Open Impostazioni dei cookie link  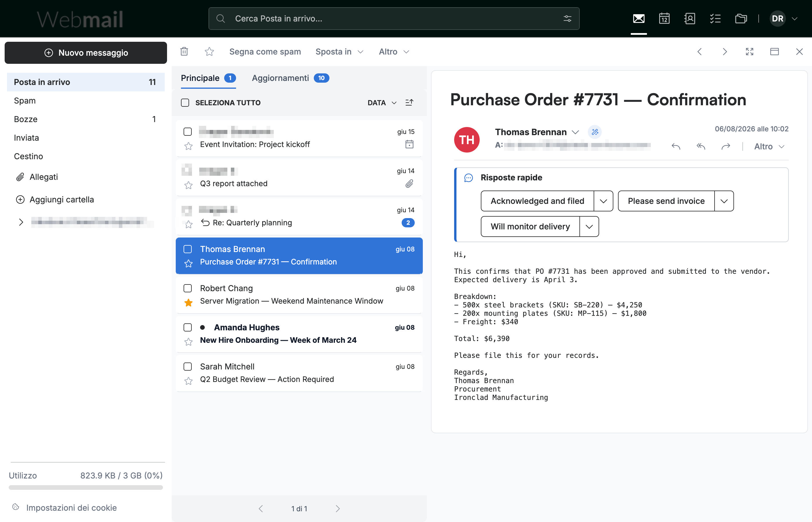(x=64, y=507)
